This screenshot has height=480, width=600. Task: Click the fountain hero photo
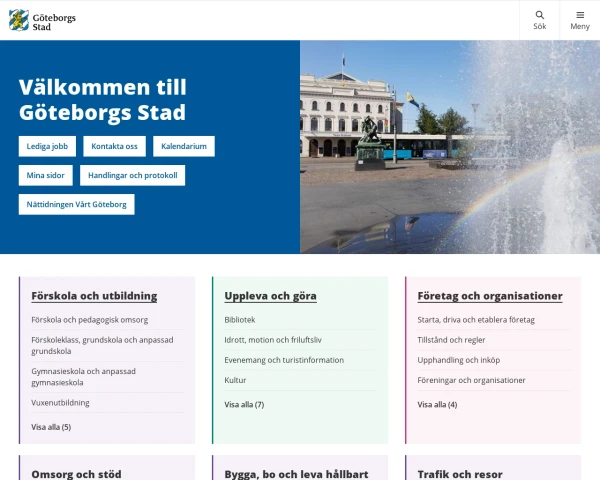(450, 147)
